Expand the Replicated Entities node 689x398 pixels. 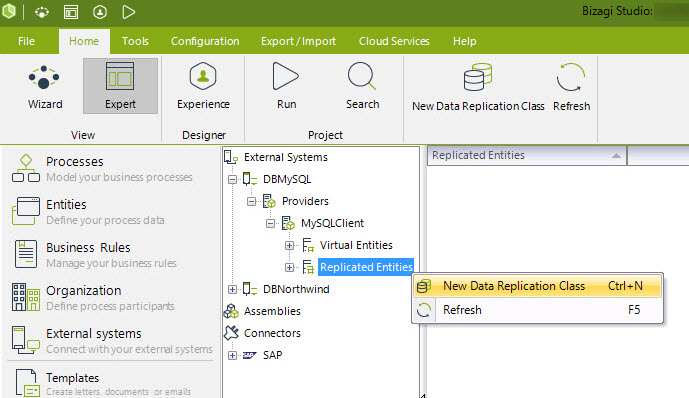tap(289, 267)
